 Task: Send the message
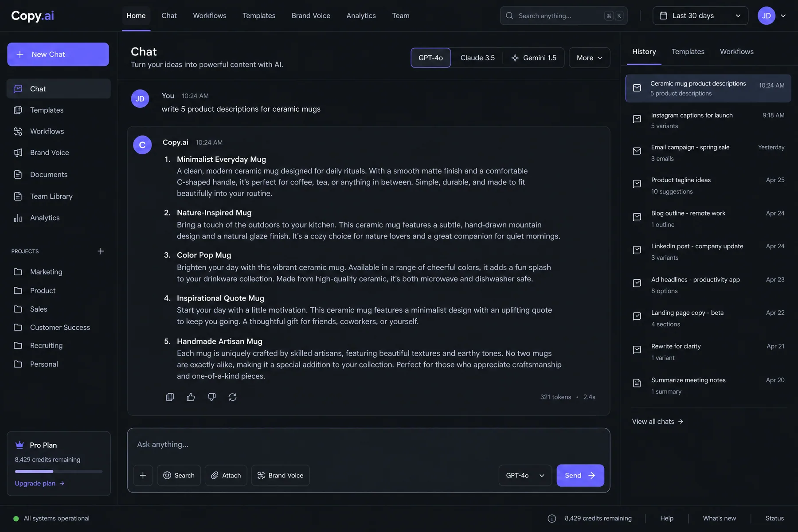tap(580, 475)
